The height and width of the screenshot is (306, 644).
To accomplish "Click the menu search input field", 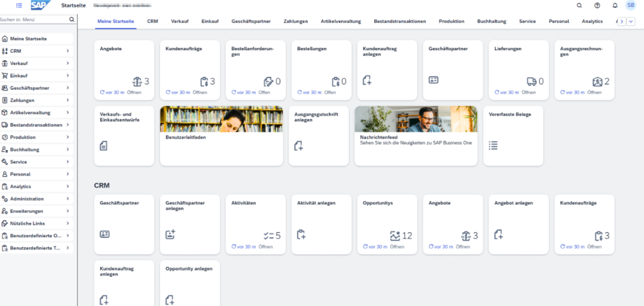I will pos(34,19).
